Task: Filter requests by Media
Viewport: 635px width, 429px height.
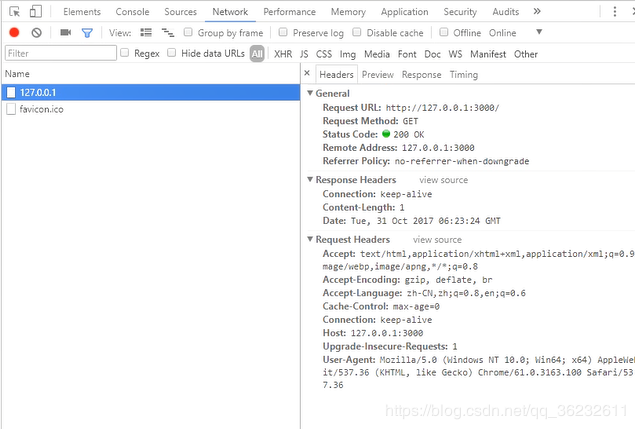Action: (377, 54)
